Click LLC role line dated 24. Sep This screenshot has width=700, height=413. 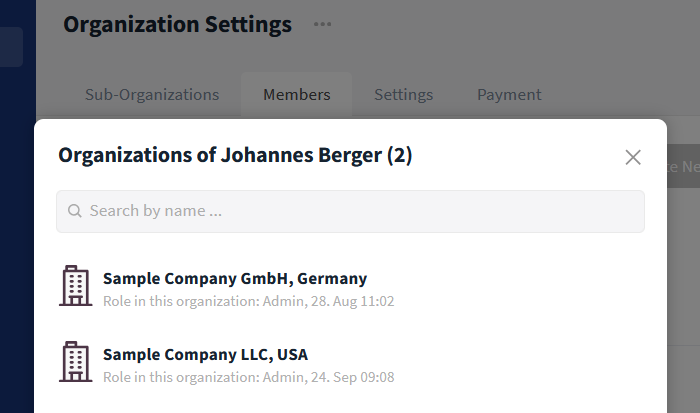point(249,377)
